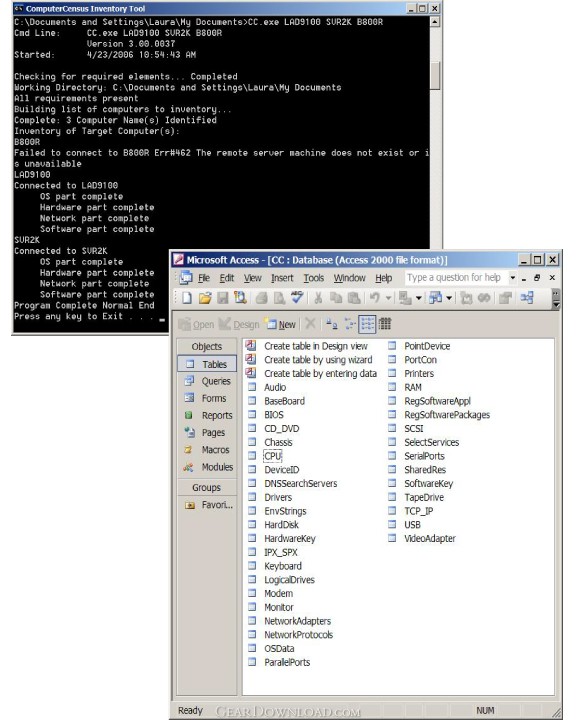
Task: Click the Analyze toolbar icon
Action: point(435,298)
